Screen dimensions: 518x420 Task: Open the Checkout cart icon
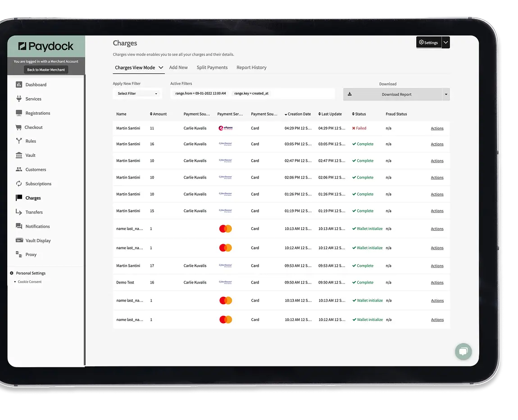(18, 127)
